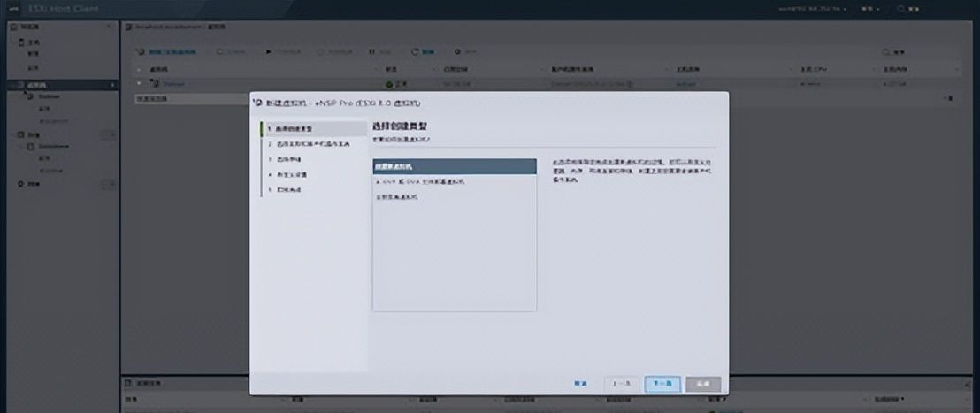Collapse the Navigator panel with its header arrow

[x=110, y=27]
